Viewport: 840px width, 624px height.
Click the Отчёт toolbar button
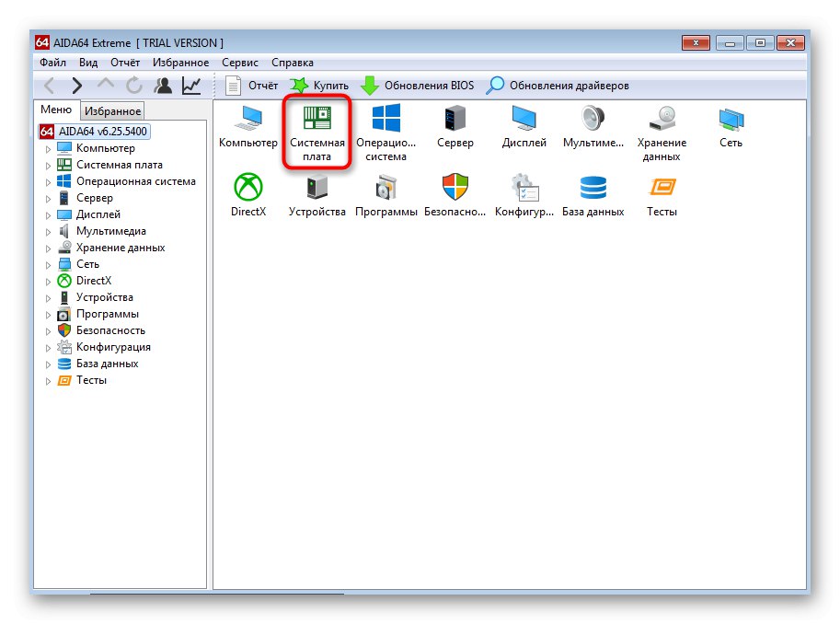252,86
